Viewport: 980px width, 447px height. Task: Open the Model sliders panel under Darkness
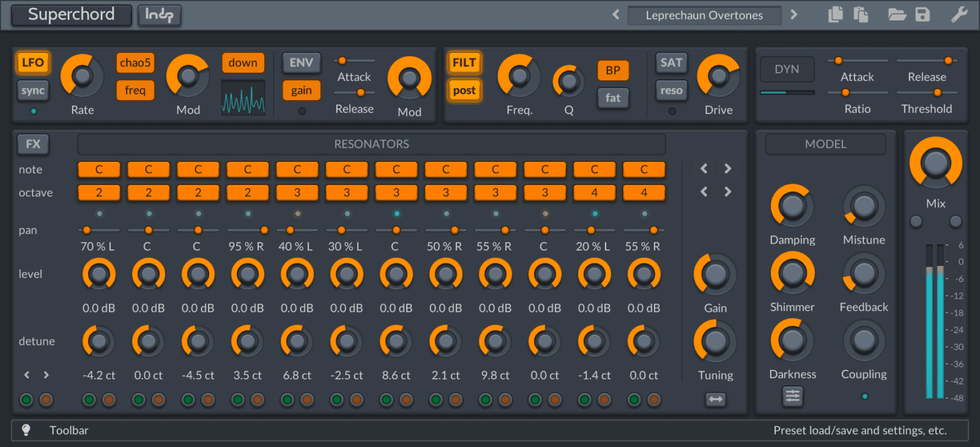[x=792, y=396]
